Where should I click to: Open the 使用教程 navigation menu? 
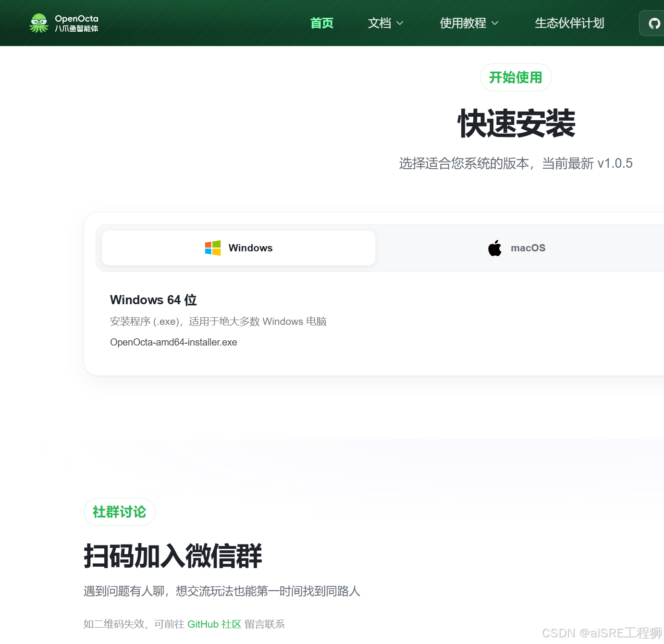[469, 23]
